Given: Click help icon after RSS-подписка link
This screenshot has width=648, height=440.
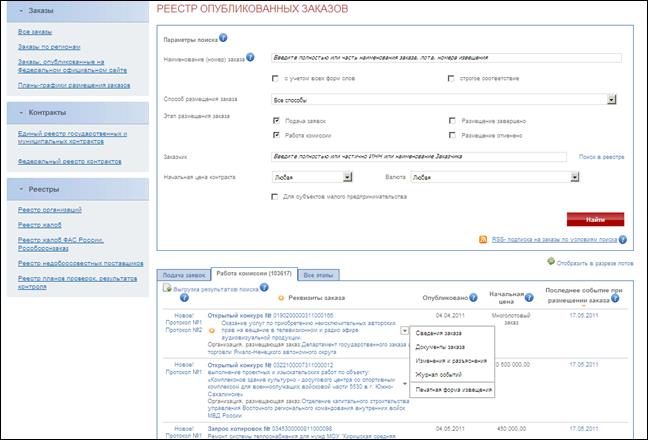Looking at the screenshot, I should pos(623,239).
